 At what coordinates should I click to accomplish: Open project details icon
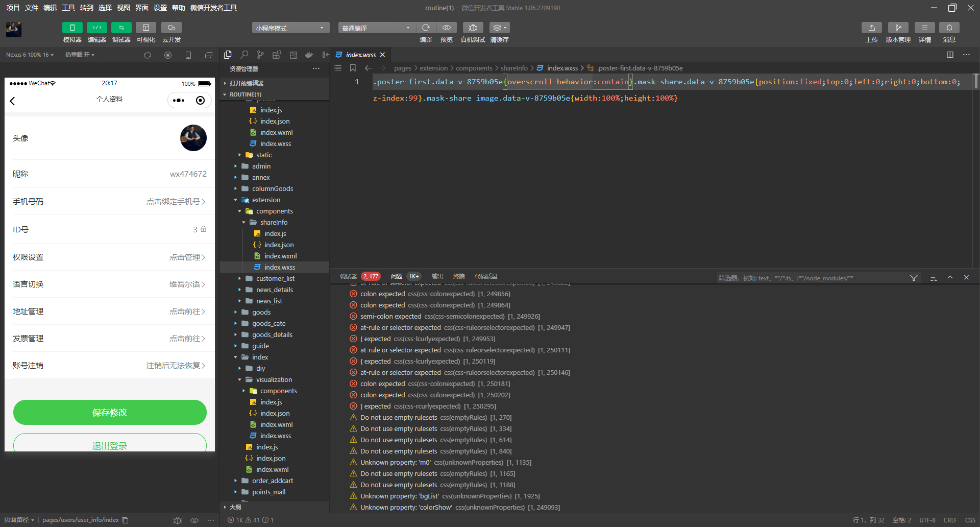(x=924, y=28)
